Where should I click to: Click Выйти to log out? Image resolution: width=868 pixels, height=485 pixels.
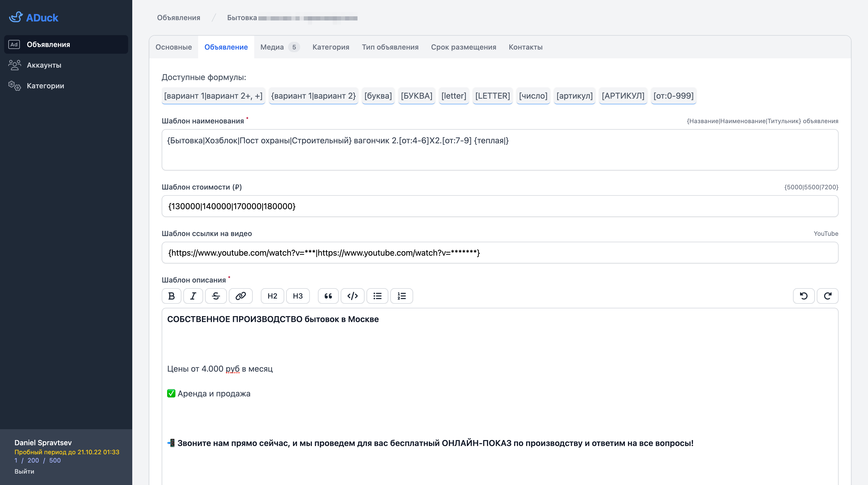(24, 471)
